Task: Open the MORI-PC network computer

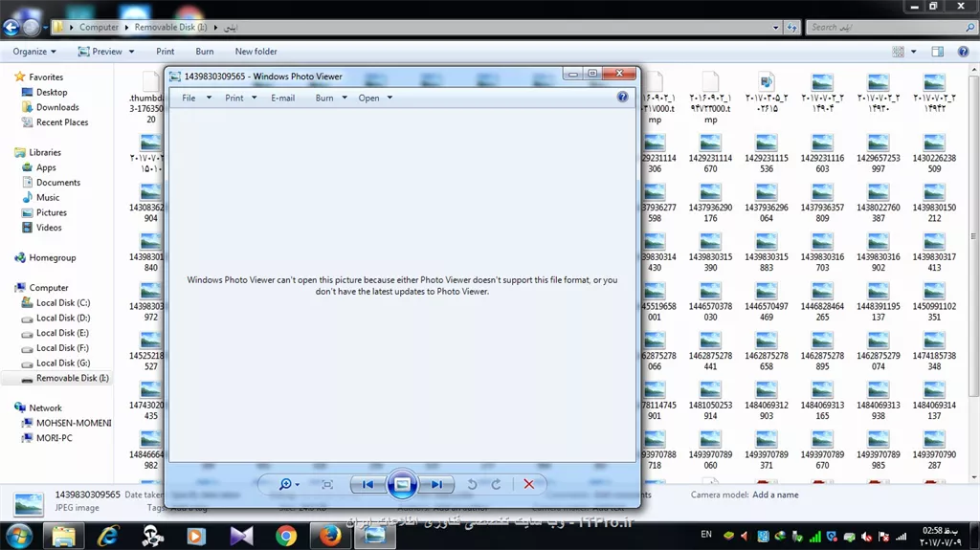Action: [54, 438]
